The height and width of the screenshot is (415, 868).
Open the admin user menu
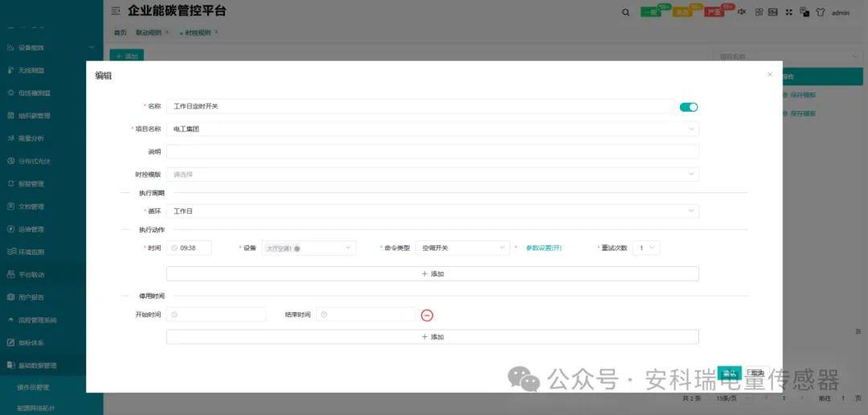(x=841, y=13)
